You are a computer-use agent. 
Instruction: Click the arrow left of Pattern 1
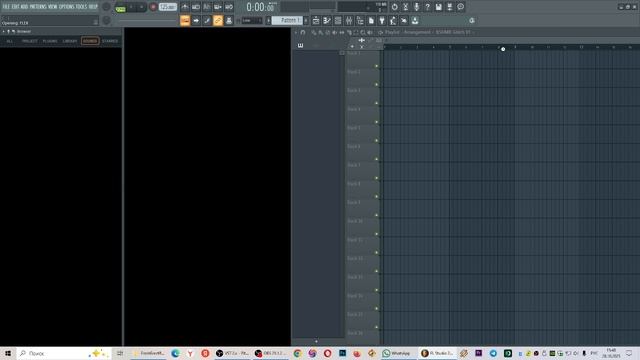click(268, 20)
